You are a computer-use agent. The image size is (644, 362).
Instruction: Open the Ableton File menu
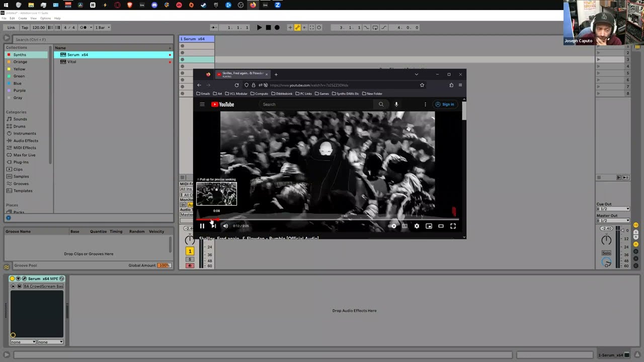pyautogui.click(x=5, y=18)
